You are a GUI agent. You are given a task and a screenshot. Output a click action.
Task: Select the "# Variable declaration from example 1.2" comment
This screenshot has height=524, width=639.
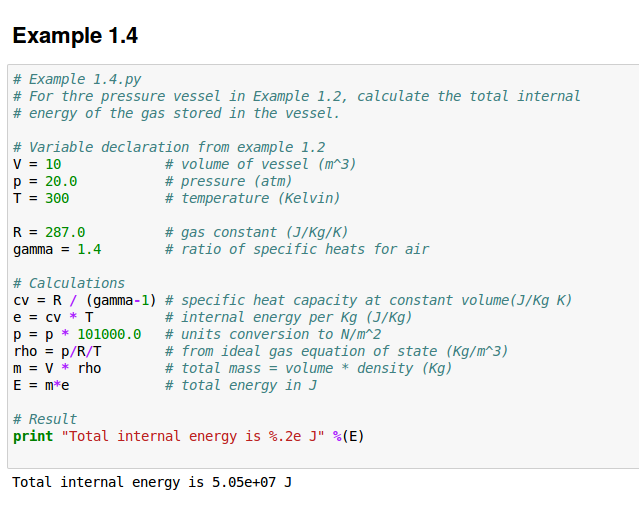pyautogui.click(x=168, y=147)
